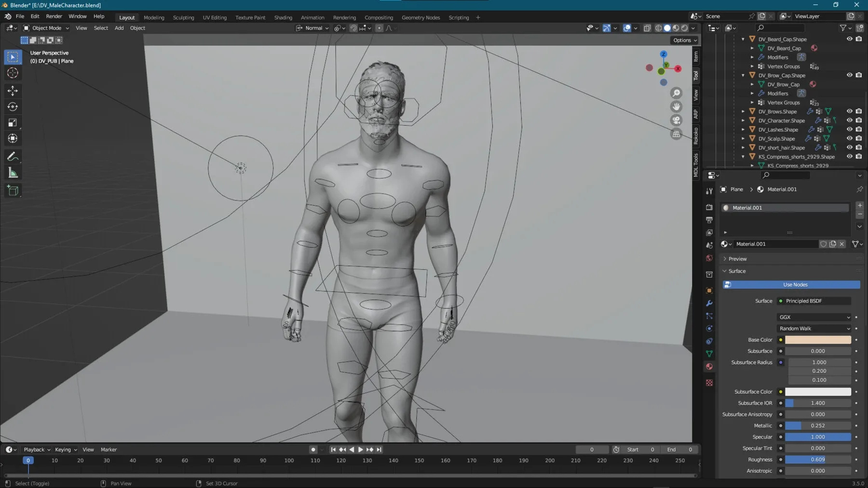Open the Texture Properties checker tab

(709, 382)
